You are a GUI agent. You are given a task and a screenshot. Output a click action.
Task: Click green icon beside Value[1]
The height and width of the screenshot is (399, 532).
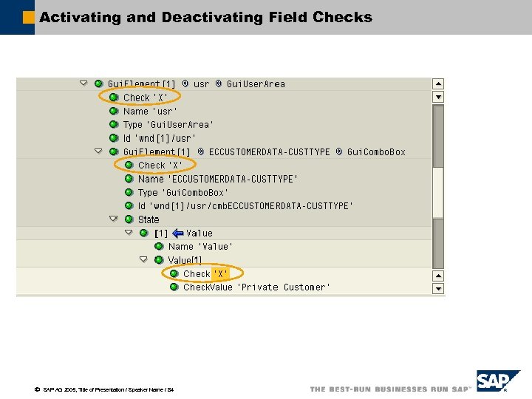pos(159,260)
